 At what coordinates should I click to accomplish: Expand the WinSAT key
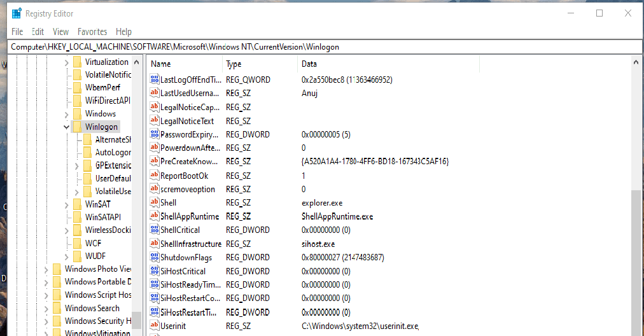[67, 205]
